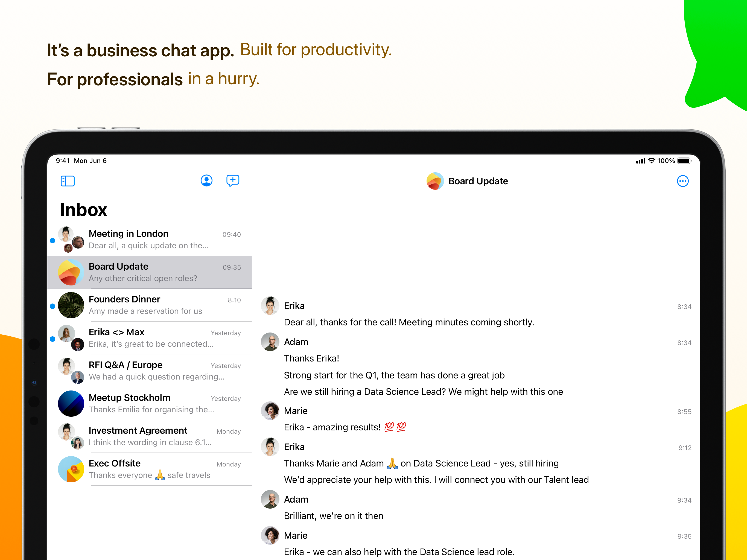Tap the Board Update header logo

(x=435, y=181)
